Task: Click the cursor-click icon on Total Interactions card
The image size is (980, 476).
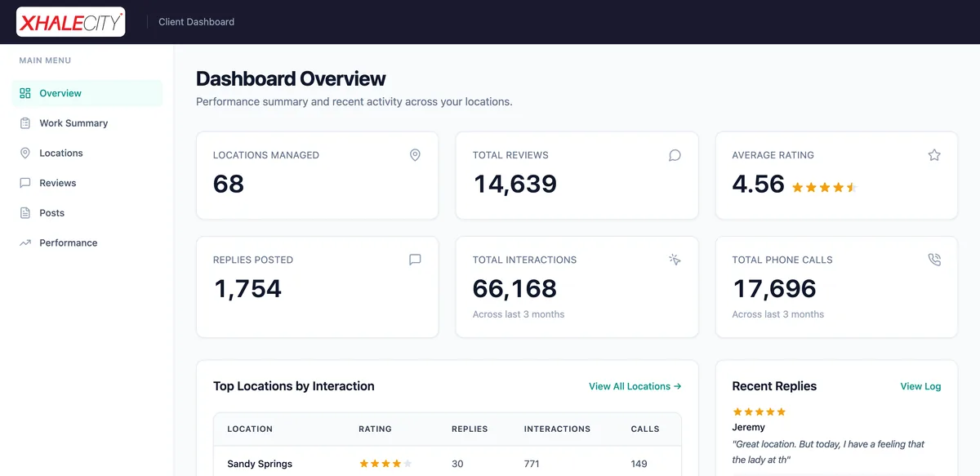Action: tap(675, 260)
